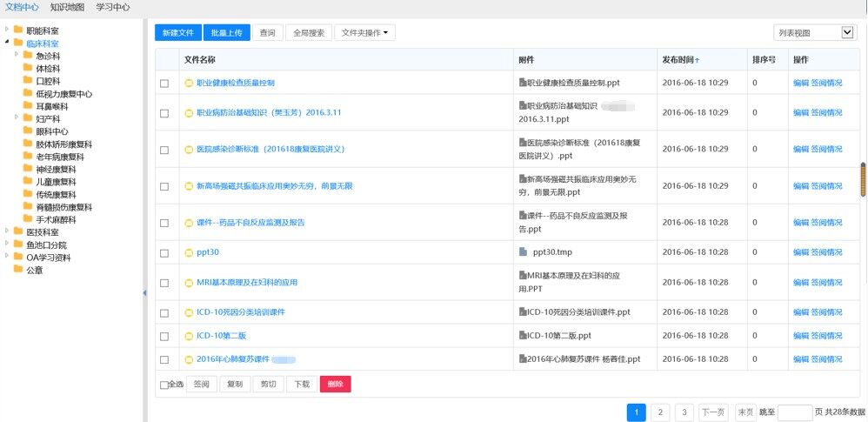The height and width of the screenshot is (422, 868).
Task: Open the 学习中心 tab
Action: point(113,7)
